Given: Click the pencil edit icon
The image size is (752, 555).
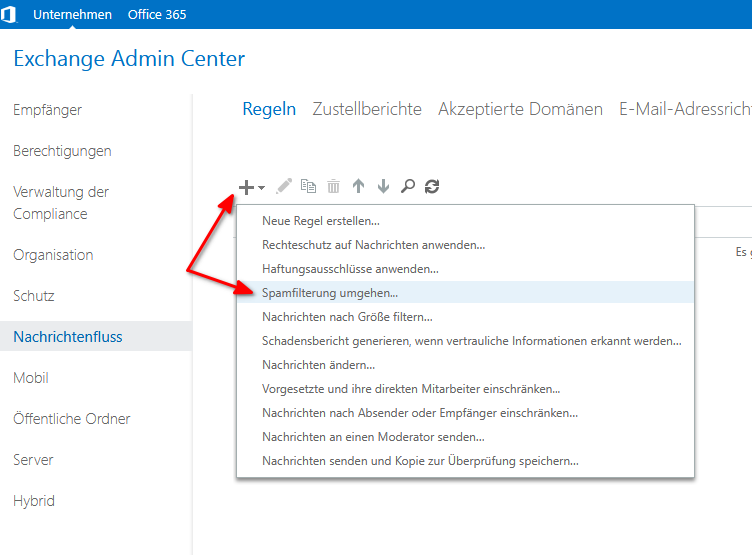Looking at the screenshot, I should [284, 186].
